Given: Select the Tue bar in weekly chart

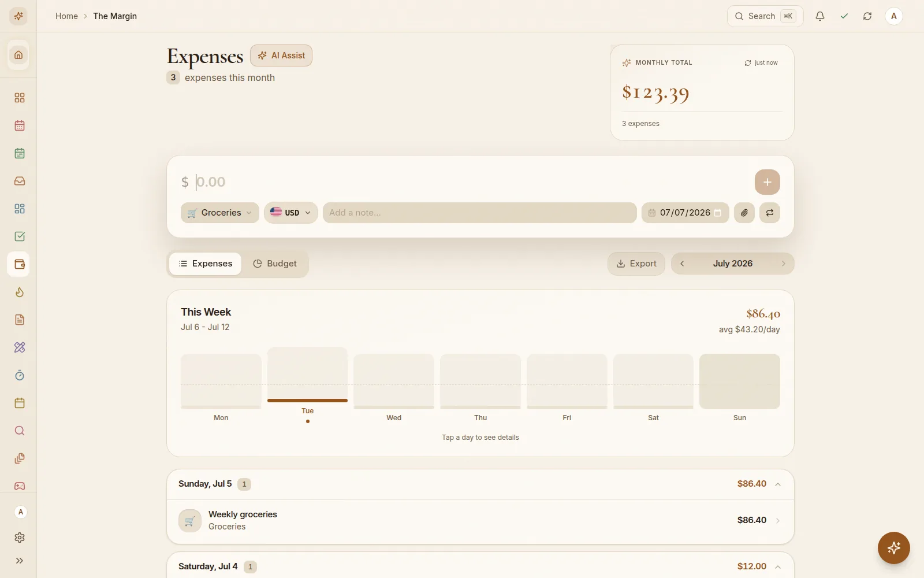Looking at the screenshot, I should point(307,375).
